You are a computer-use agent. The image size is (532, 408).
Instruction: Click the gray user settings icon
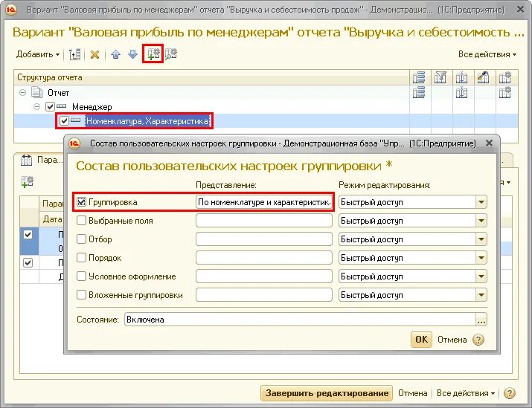point(171,54)
